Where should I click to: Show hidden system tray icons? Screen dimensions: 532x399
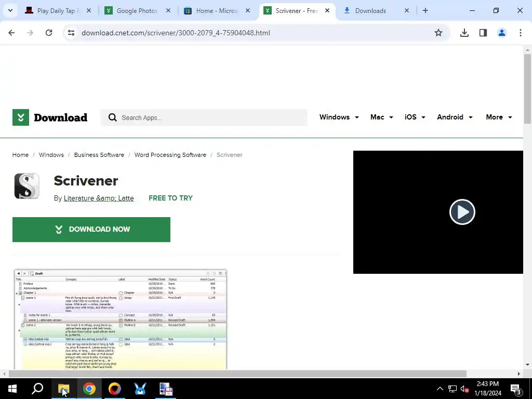click(440, 389)
